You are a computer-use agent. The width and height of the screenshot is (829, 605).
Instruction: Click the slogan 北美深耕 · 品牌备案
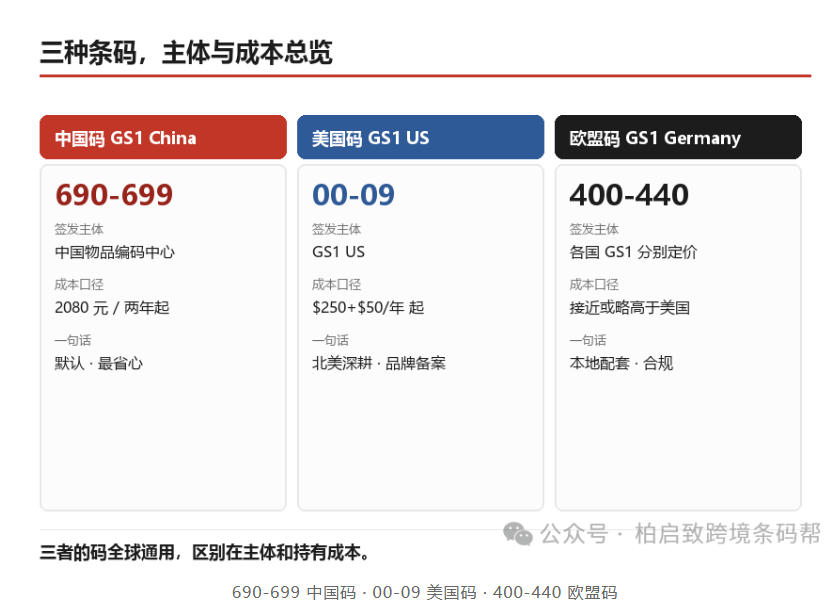pyautogui.click(x=379, y=363)
